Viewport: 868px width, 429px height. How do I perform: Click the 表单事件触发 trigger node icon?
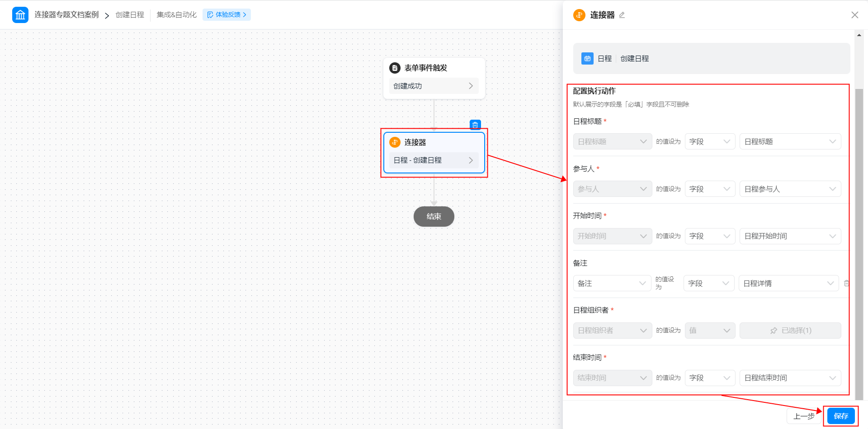pos(395,68)
